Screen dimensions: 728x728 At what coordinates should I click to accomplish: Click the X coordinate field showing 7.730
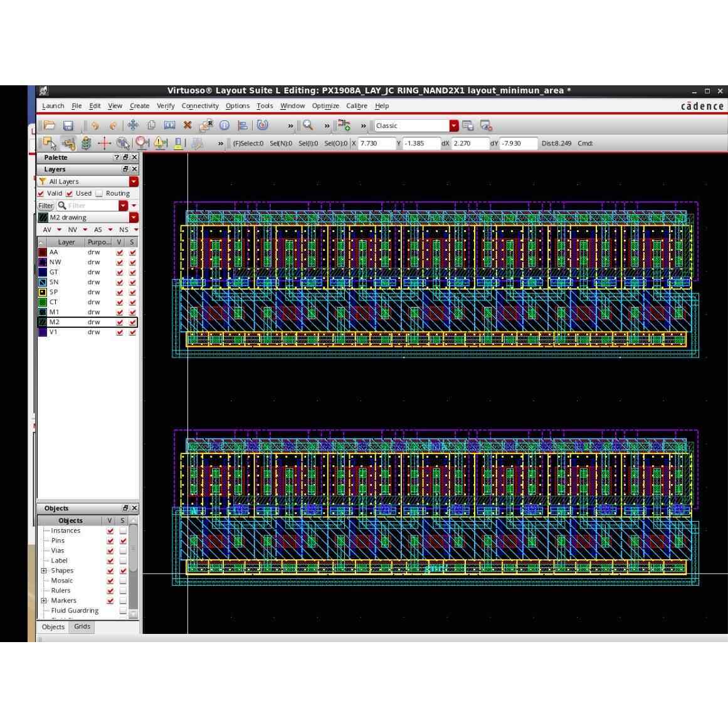point(376,144)
